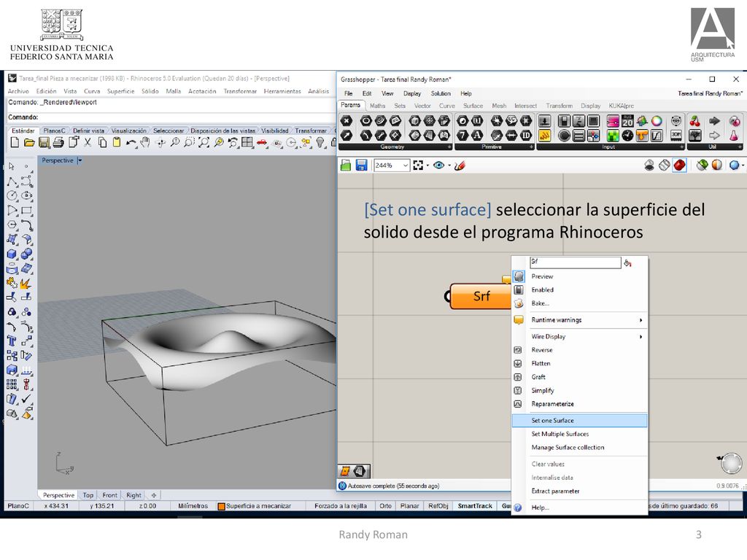Select the Box solid tool in Rhino sidebar
The height and width of the screenshot is (560, 747).
pos(12,254)
